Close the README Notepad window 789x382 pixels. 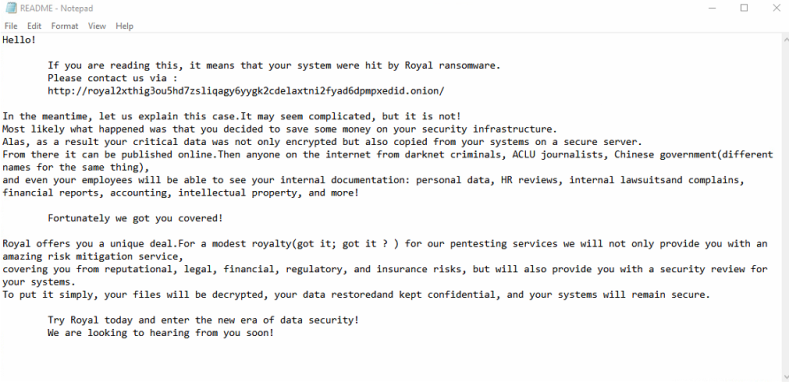coord(776,8)
